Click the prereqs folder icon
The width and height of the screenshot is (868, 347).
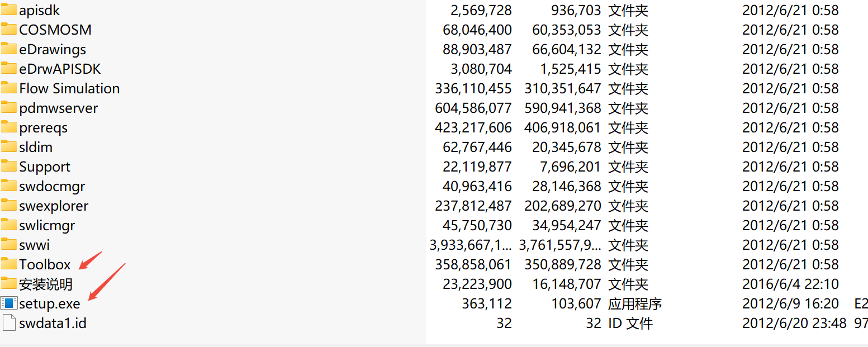coord(9,127)
